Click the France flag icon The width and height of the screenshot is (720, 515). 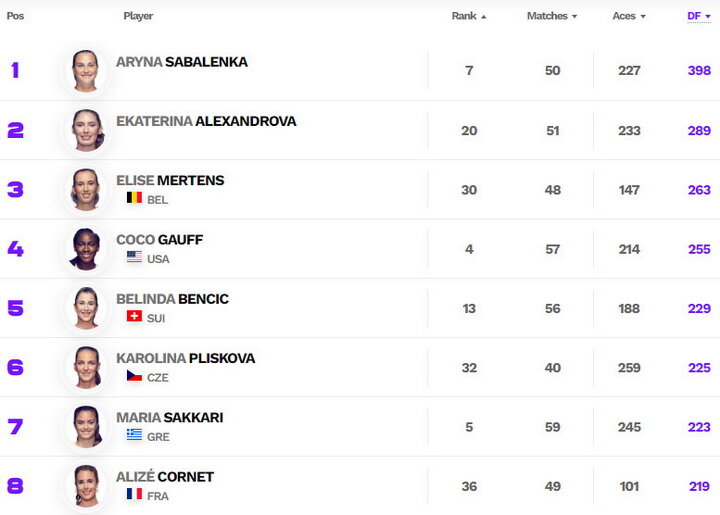click(x=134, y=494)
